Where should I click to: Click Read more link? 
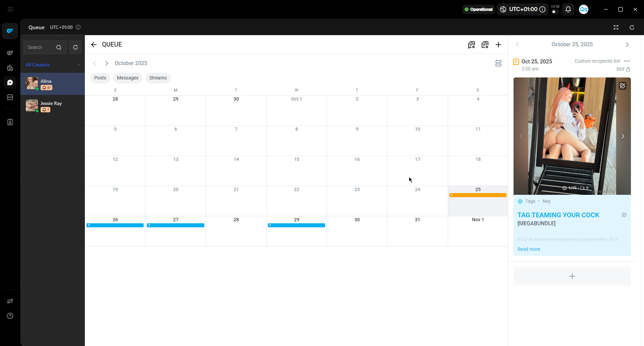(x=529, y=249)
